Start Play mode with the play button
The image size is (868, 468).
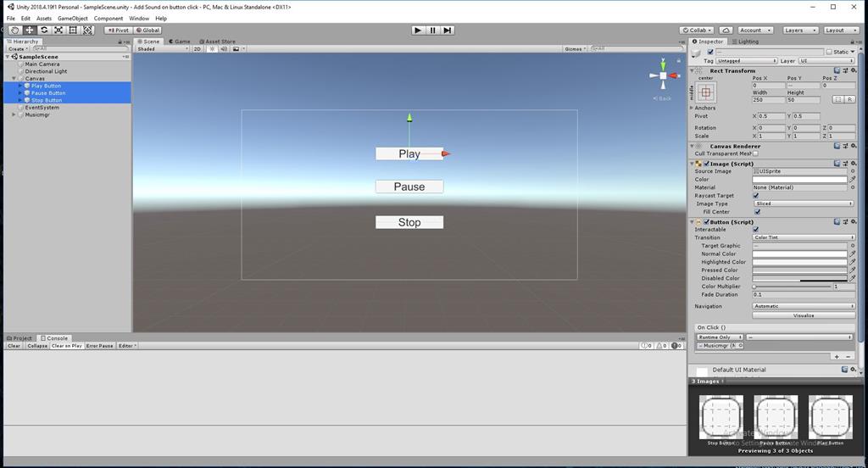pos(418,30)
